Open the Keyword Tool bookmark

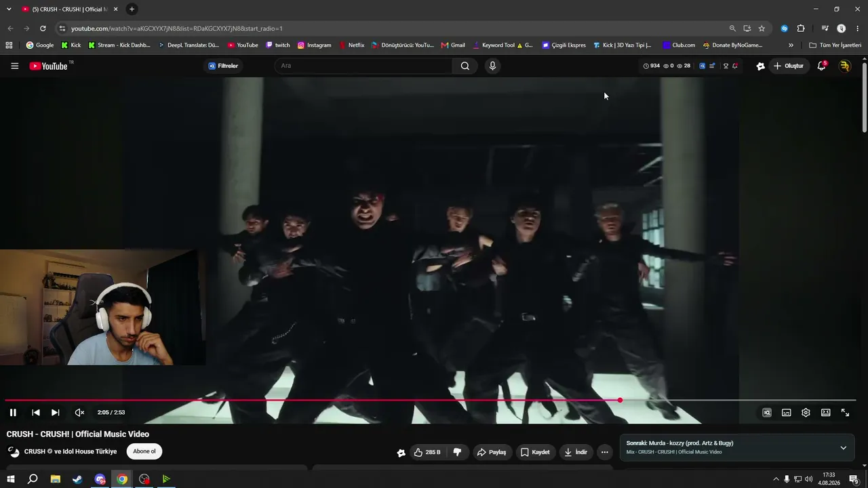click(x=502, y=45)
